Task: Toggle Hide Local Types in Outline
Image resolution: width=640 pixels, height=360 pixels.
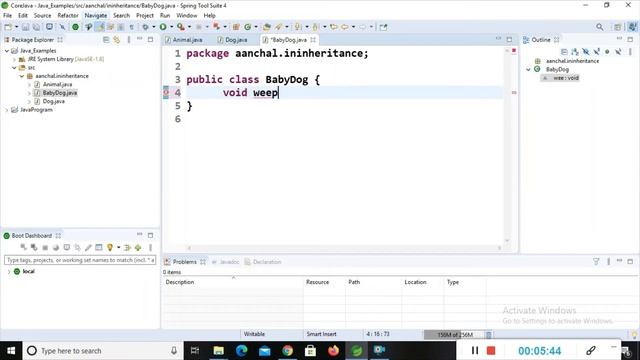Action: click(x=618, y=52)
